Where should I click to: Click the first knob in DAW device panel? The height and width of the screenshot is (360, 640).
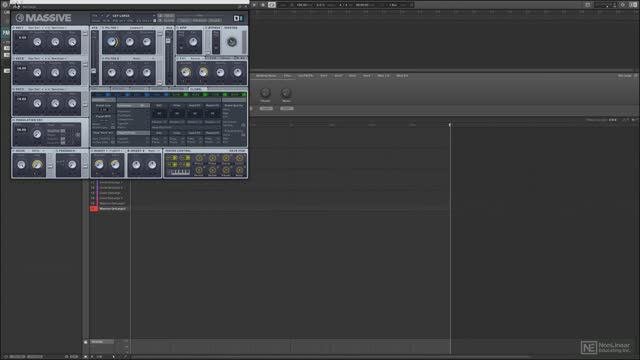click(265, 93)
